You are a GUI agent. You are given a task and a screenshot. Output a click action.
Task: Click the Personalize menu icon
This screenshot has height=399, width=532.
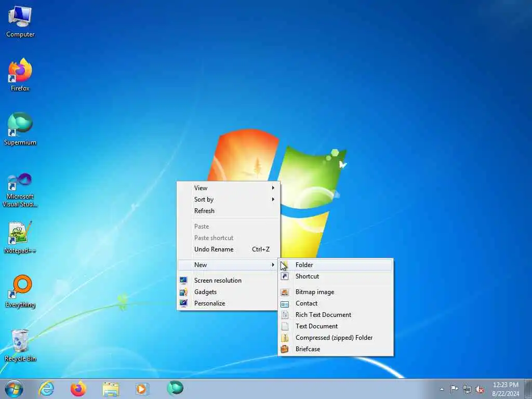pos(183,303)
